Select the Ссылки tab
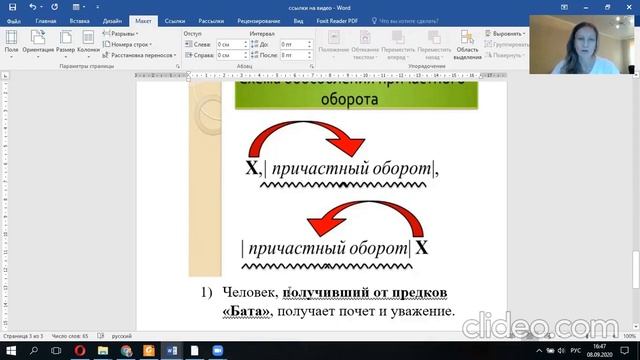 [175, 21]
